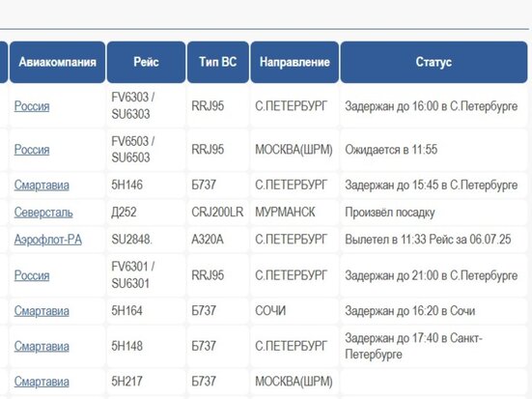Open Смартавиа link for flight 5H146
Viewport: 532px width, 399px height.
[x=42, y=185]
